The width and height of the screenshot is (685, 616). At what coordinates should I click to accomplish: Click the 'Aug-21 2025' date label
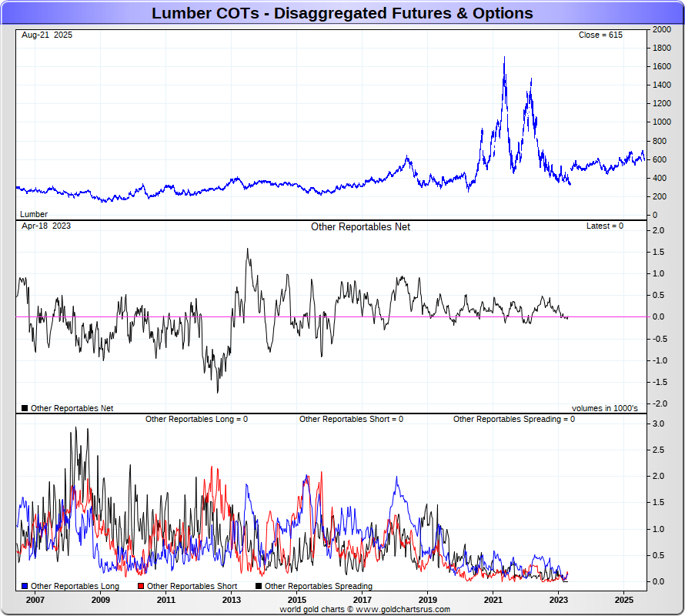(47, 35)
